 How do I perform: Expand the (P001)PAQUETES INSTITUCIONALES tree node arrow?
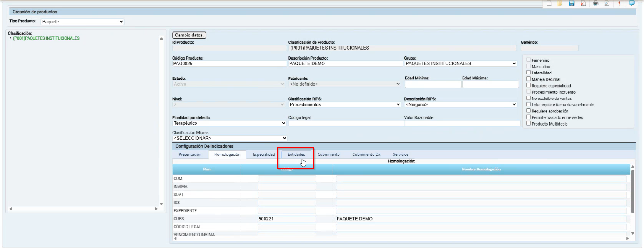10,38
